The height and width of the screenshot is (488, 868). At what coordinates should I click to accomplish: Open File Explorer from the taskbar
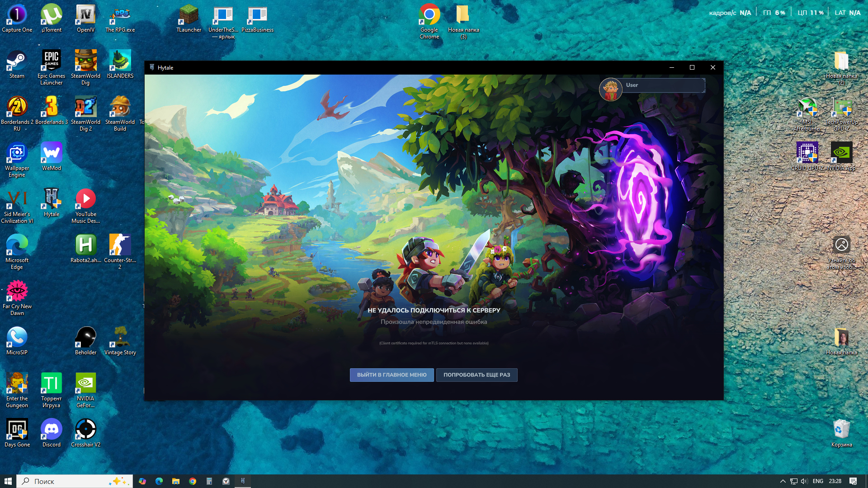[176, 481]
